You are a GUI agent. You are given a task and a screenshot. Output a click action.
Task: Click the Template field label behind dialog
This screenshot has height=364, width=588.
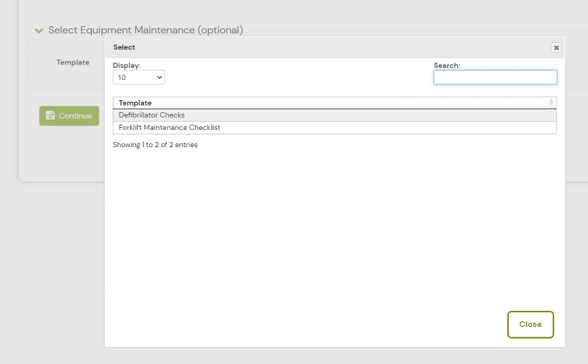click(x=73, y=63)
